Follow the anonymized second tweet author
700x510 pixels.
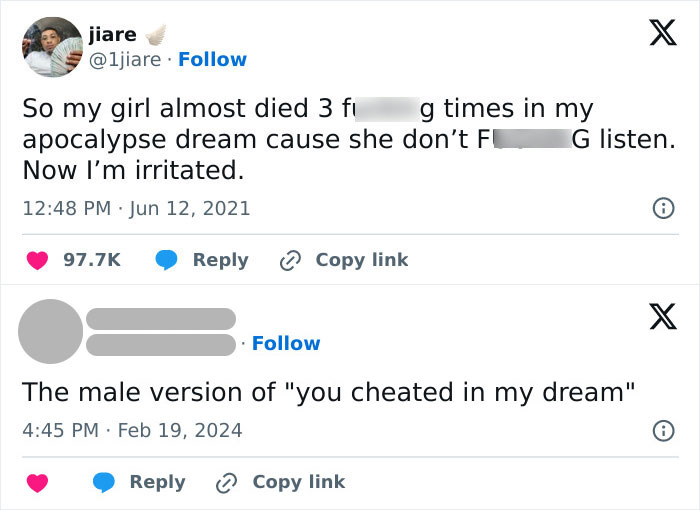pyautogui.click(x=286, y=343)
